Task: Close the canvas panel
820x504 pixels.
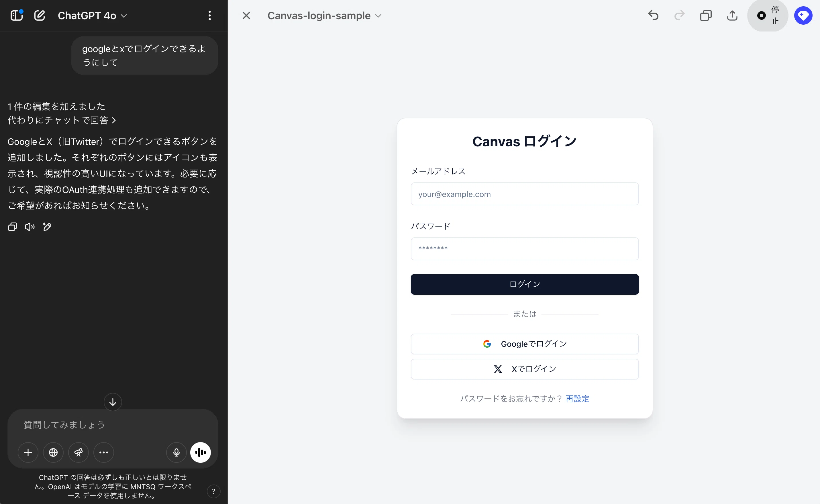Action: tap(246, 15)
